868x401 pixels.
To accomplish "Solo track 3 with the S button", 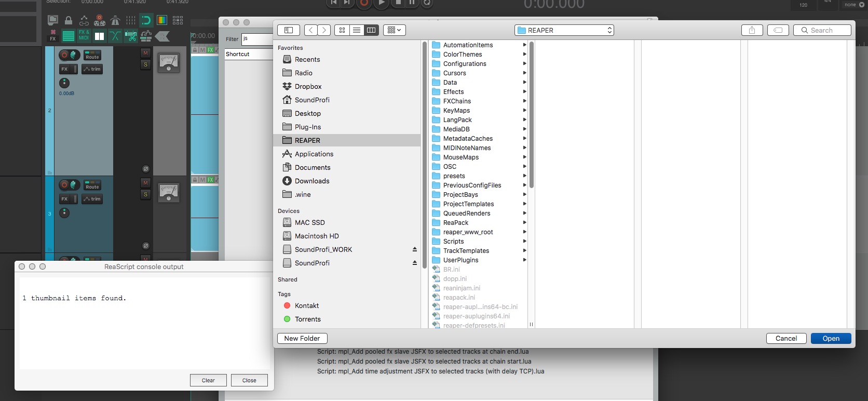I will tap(145, 194).
